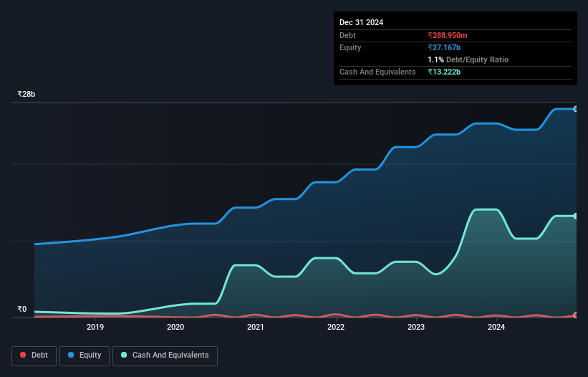Click the 1.1% Debt/Equity Ratio text
Image resolution: width=588 pixels, height=377 pixels.
pyautogui.click(x=468, y=59)
